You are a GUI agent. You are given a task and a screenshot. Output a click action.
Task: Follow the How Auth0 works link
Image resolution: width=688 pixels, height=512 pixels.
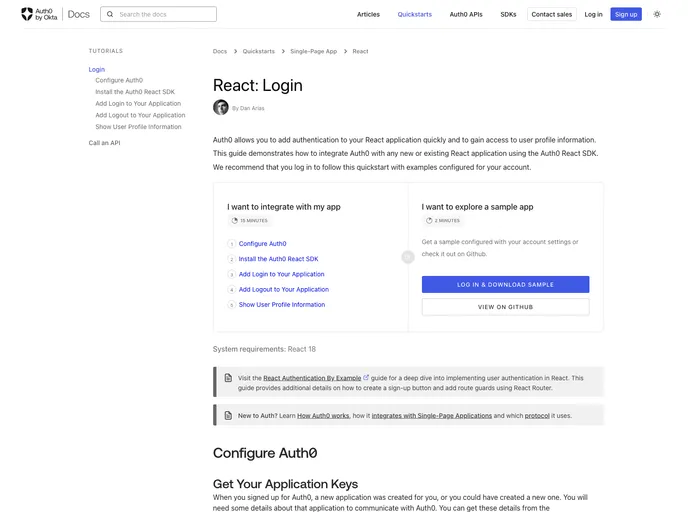pos(323,414)
